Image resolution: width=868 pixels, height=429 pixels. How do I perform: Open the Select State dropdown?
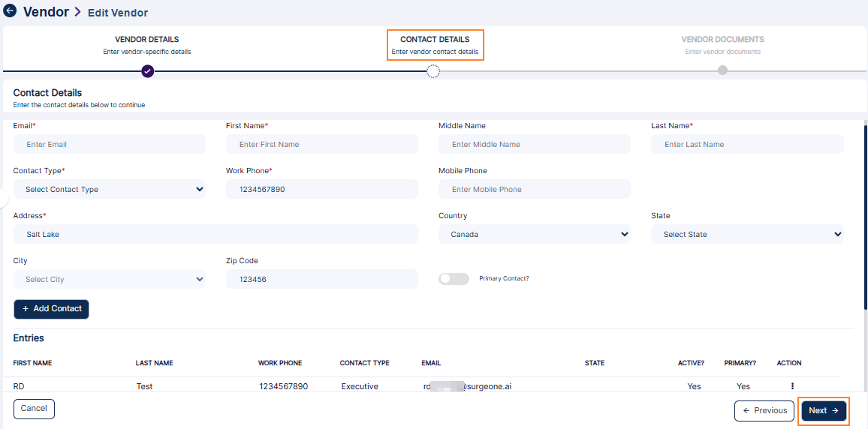pos(746,235)
